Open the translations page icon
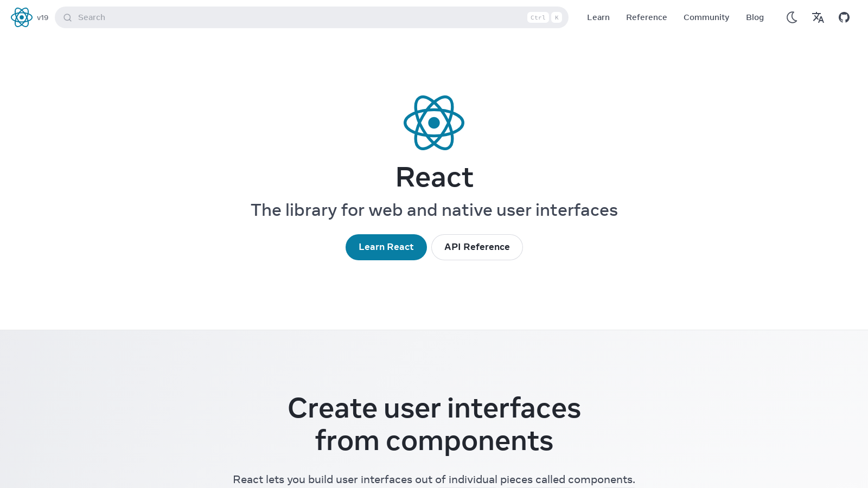This screenshot has height=488, width=868. point(818,17)
